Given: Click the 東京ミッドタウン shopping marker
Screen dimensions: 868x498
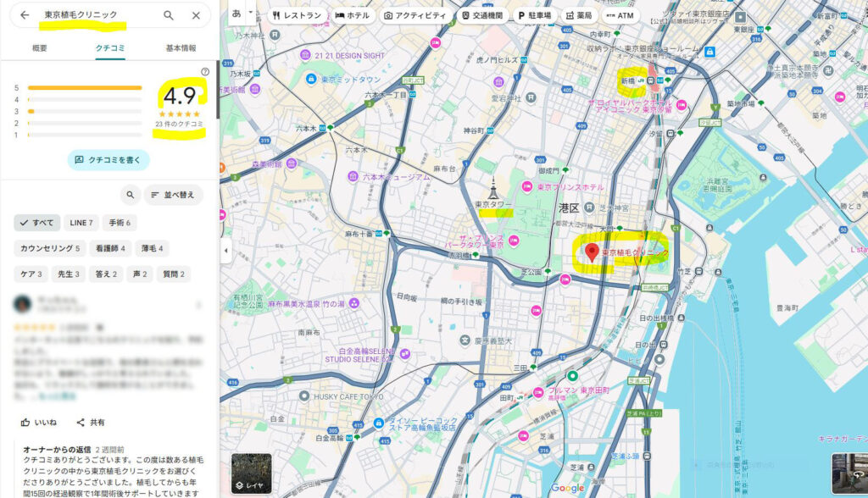Looking at the screenshot, I should pos(311,79).
